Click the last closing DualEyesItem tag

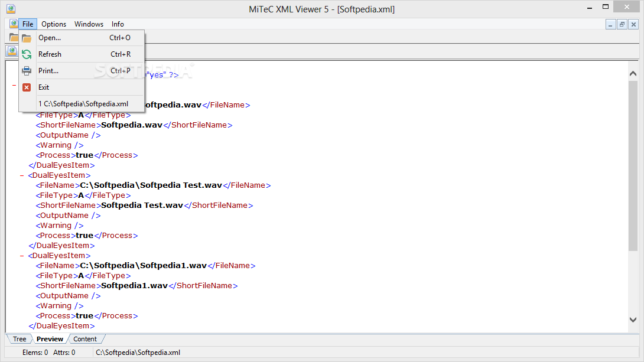point(61,326)
